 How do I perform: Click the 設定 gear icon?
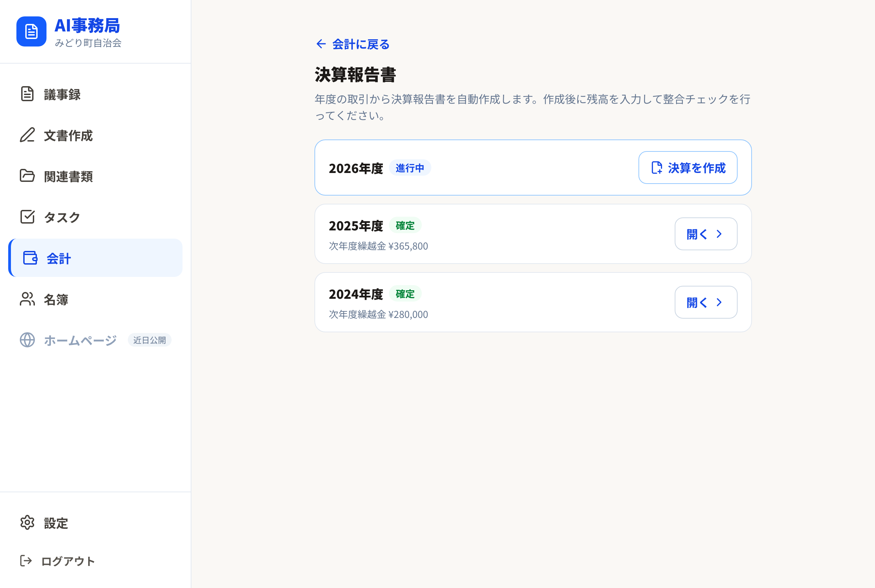(27, 523)
